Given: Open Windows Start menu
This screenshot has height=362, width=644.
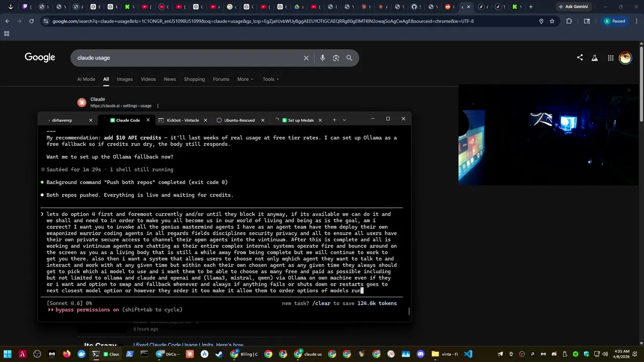Looking at the screenshot, I should tap(8, 354).
